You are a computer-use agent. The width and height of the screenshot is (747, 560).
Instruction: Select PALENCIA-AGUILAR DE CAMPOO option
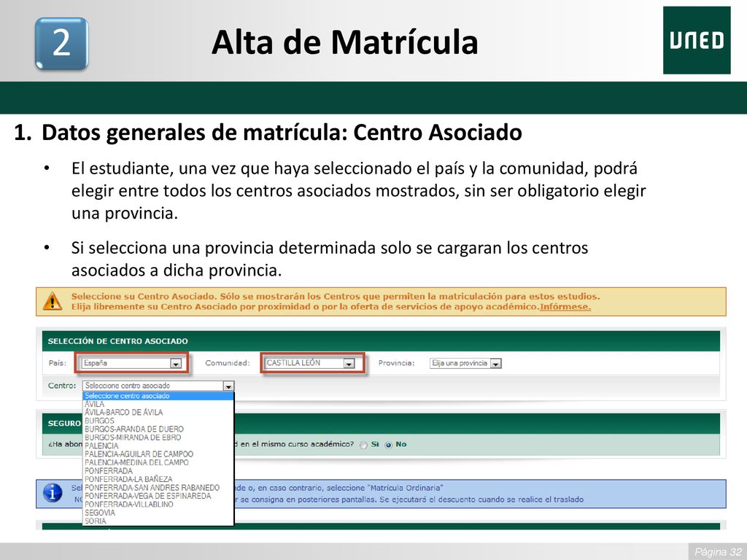click(158, 454)
